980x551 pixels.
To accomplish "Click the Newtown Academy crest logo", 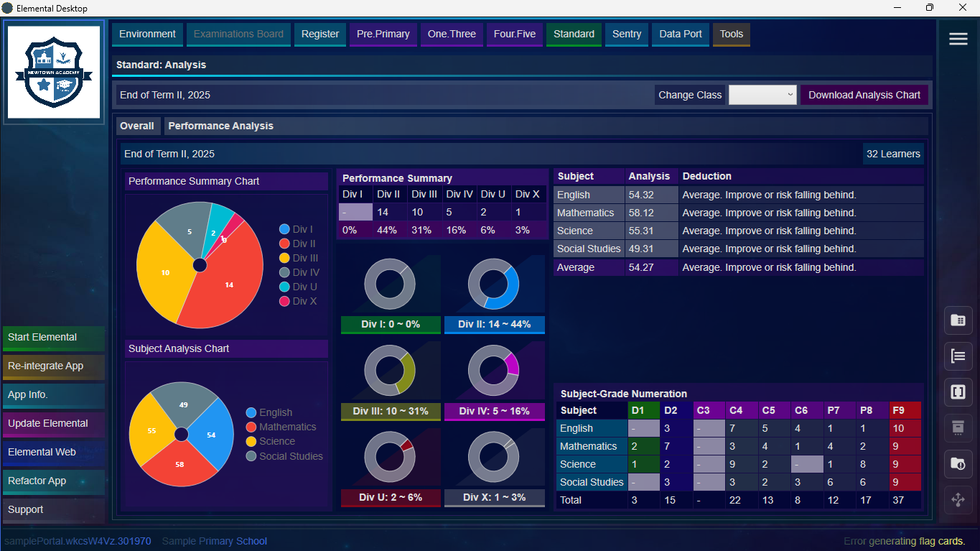I will click(54, 72).
